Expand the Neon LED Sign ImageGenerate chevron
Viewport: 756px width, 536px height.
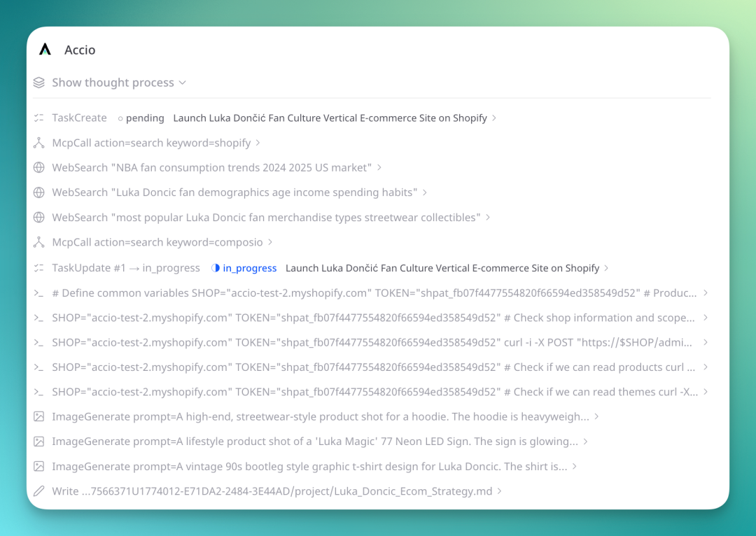tap(585, 442)
